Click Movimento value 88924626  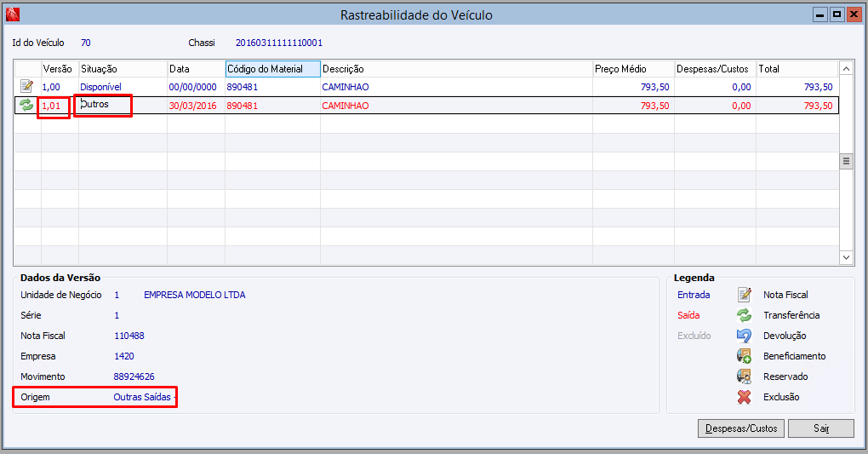(134, 376)
